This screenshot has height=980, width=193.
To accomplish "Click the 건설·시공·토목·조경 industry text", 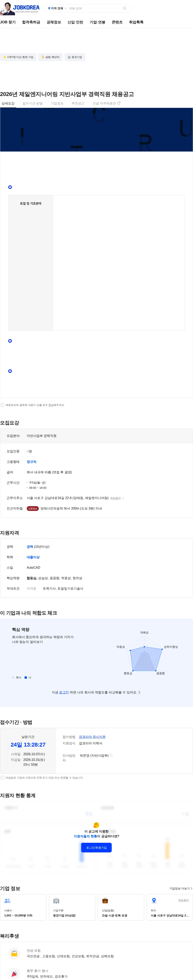I will click(x=114, y=915).
